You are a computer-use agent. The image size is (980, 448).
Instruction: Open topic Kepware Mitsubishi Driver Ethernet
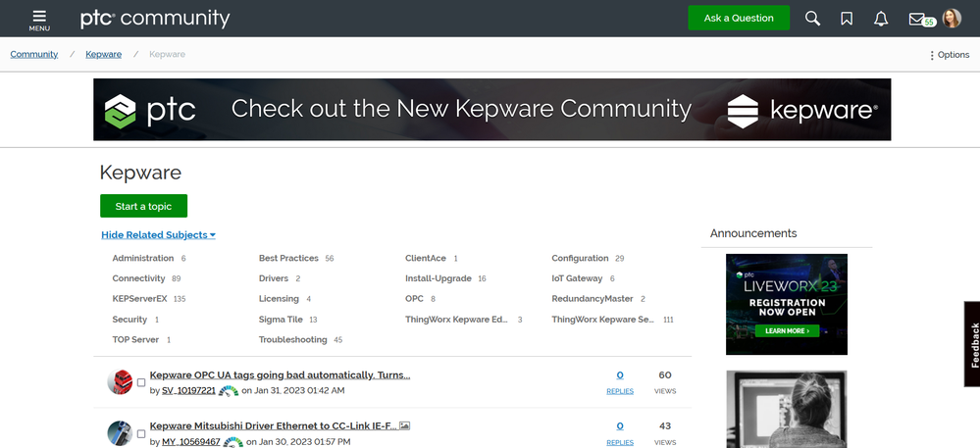pos(274,426)
